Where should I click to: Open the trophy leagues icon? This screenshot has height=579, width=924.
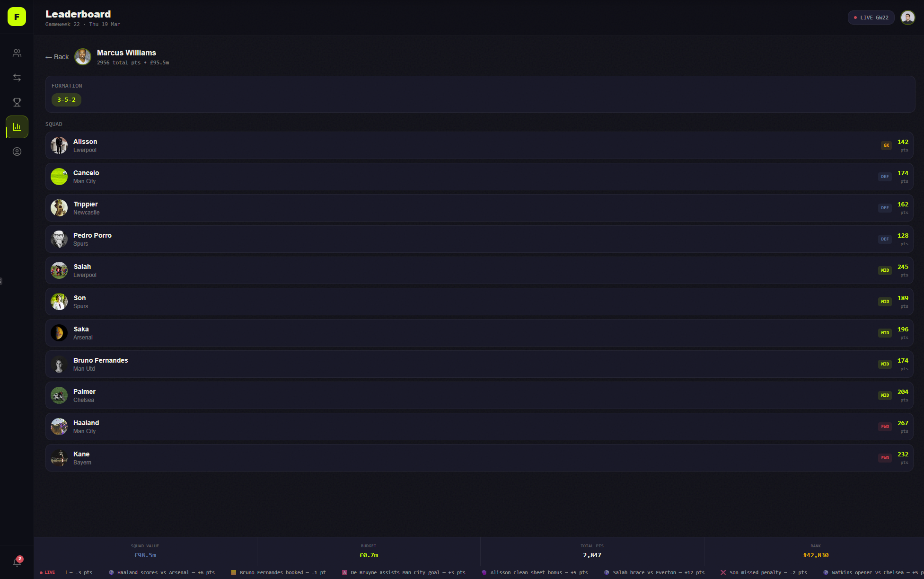point(17,102)
